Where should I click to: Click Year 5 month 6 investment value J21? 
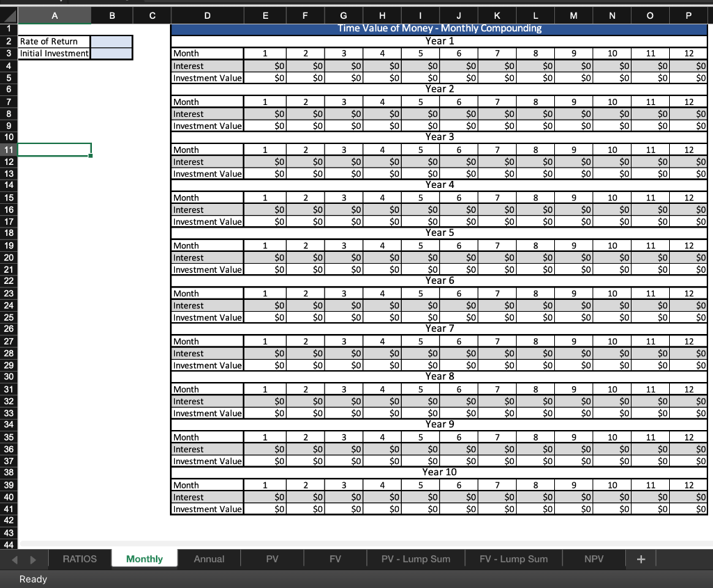tap(459, 269)
